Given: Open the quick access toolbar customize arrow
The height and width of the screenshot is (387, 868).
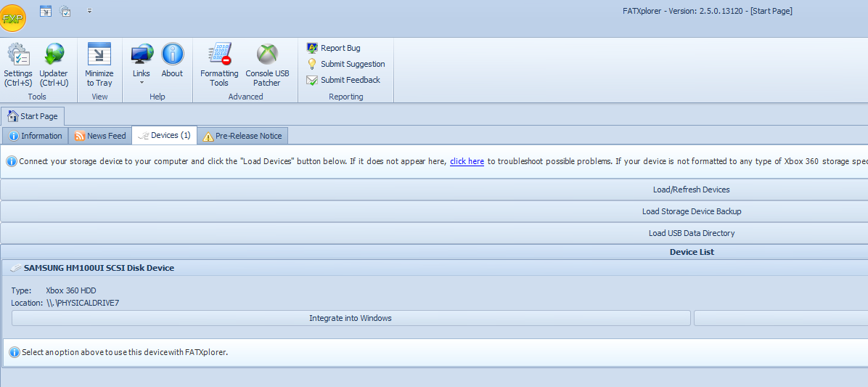Looking at the screenshot, I should click(x=89, y=11).
